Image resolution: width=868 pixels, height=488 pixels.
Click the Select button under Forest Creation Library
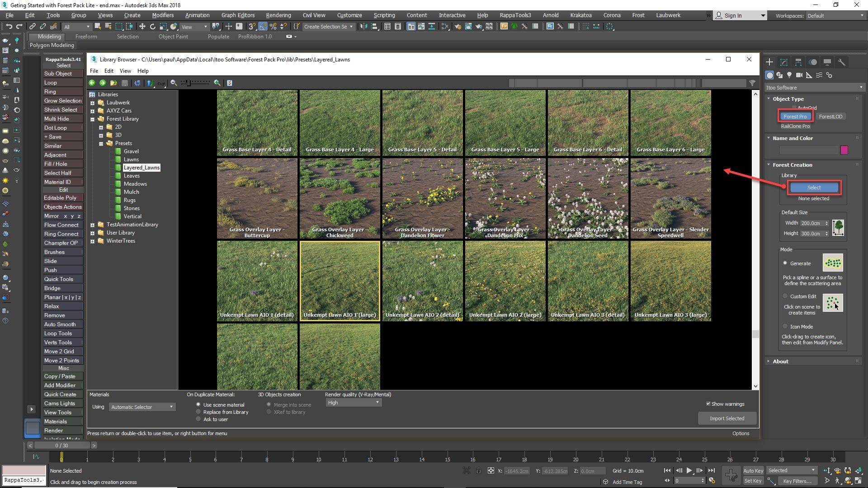[813, 187]
